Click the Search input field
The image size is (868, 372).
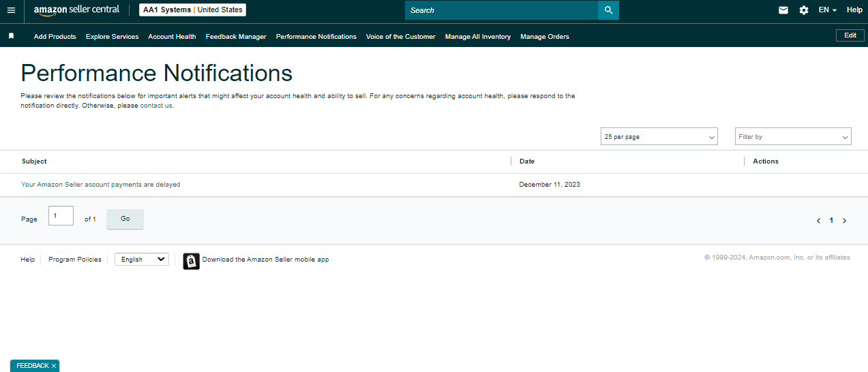501,10
